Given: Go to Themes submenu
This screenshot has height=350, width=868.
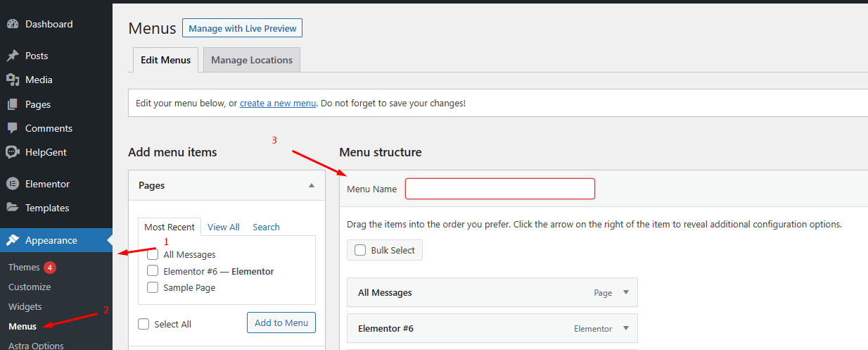Looking at the screenshot, I should (24, 268).
